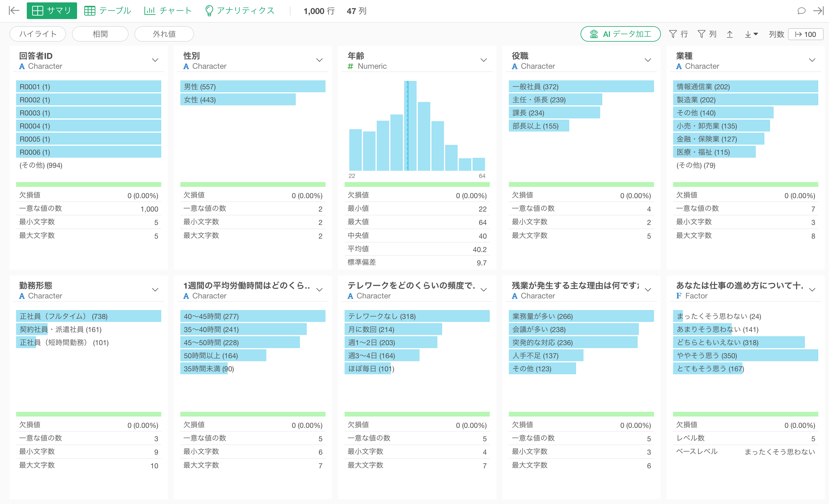Click the (その他) (994) entry

[41, 165]
